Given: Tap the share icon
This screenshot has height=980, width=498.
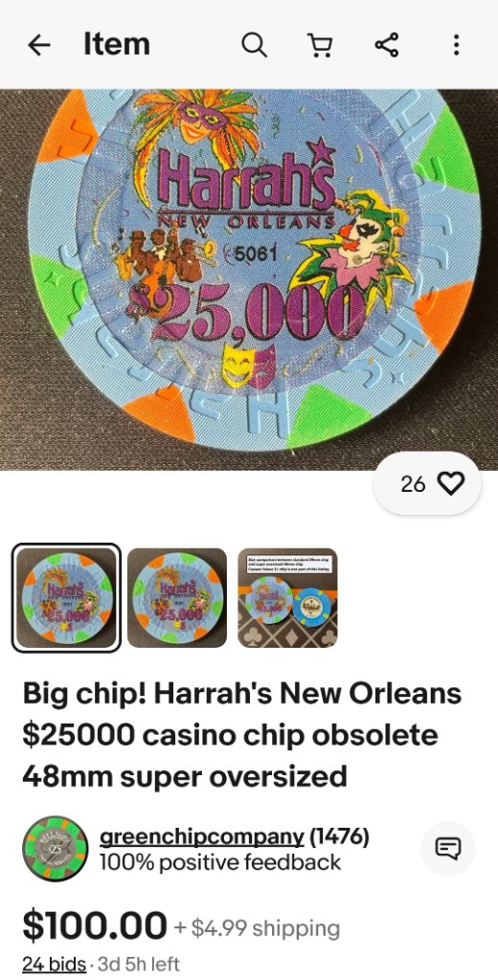Looking at the screenshot, I should point(387,45).
